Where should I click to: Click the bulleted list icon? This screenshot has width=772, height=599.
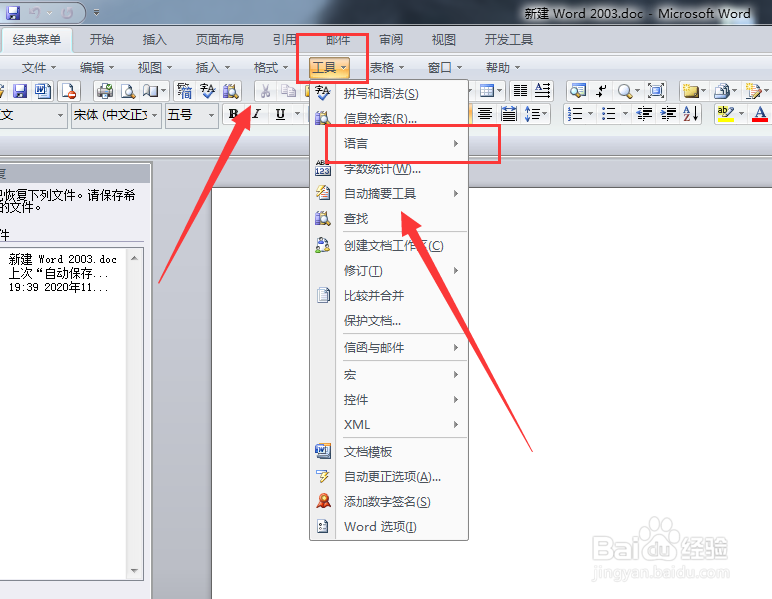click(x=609, y=114)
